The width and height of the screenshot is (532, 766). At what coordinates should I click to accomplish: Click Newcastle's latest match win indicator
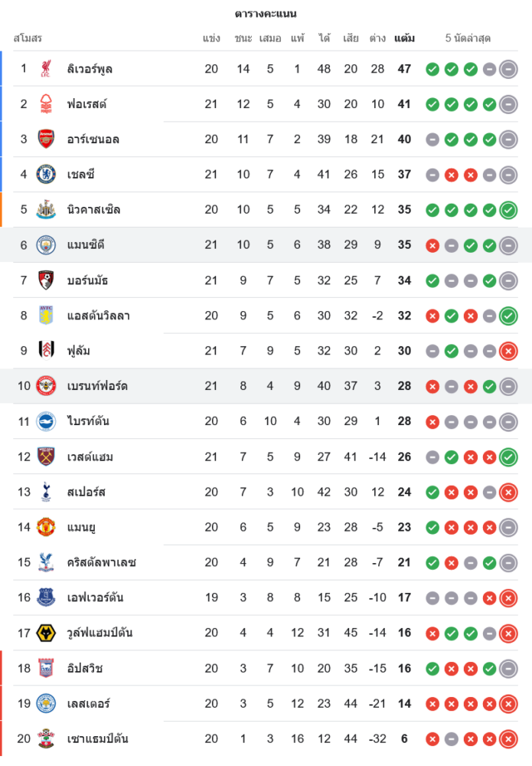point(508,210)
